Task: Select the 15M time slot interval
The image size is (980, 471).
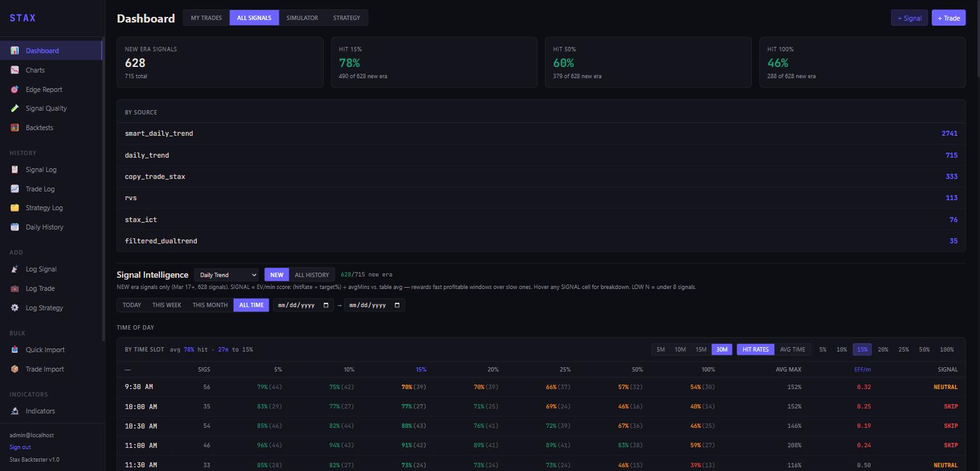Action: click(x=701, y=350)
